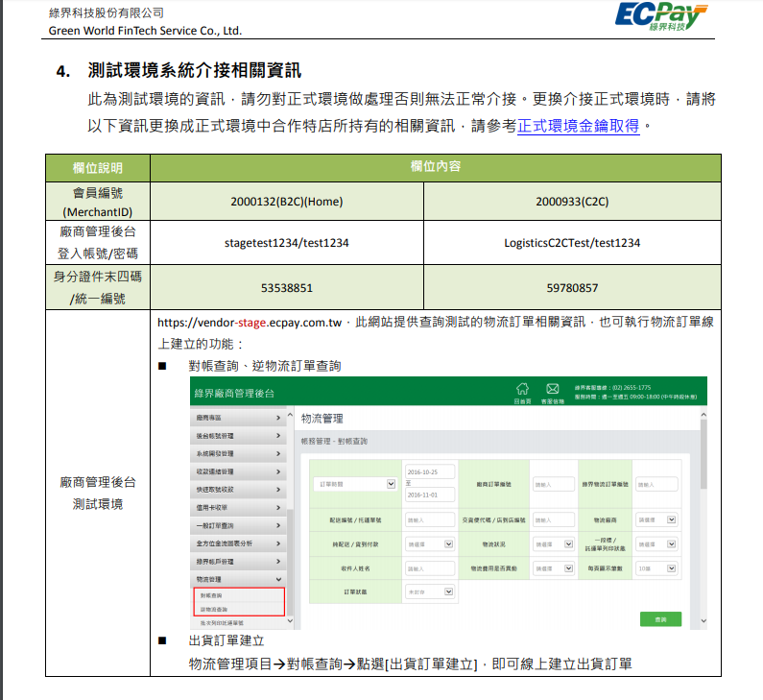The image size is (763, 700).
Task: Click the cell value 59780857
Action: tap(572, 288)
